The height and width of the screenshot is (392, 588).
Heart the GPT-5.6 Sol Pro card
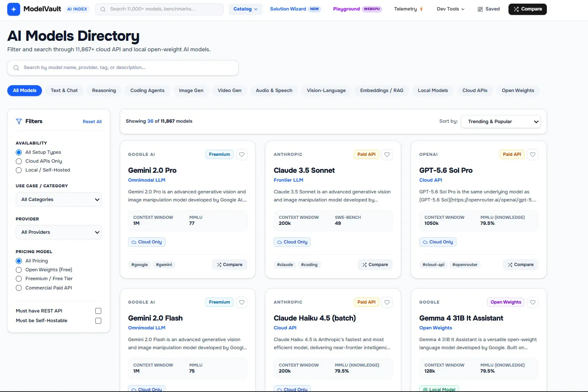tap(533, 155)
